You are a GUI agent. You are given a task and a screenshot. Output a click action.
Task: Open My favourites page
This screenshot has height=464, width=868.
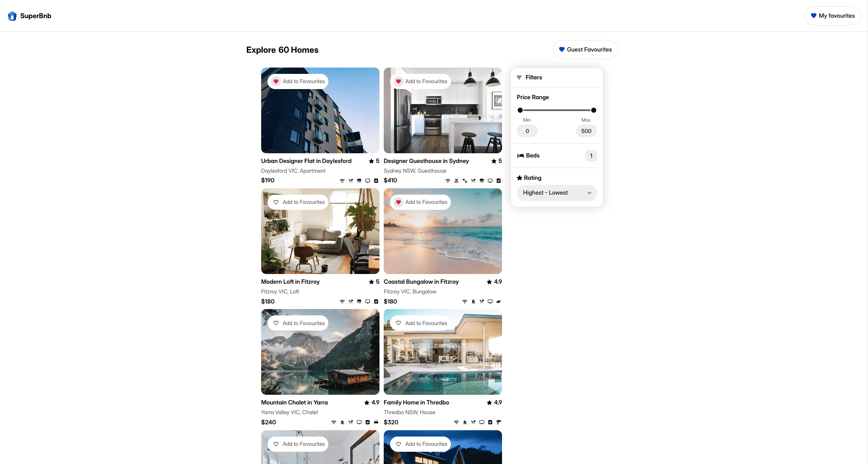click(833, 16)
